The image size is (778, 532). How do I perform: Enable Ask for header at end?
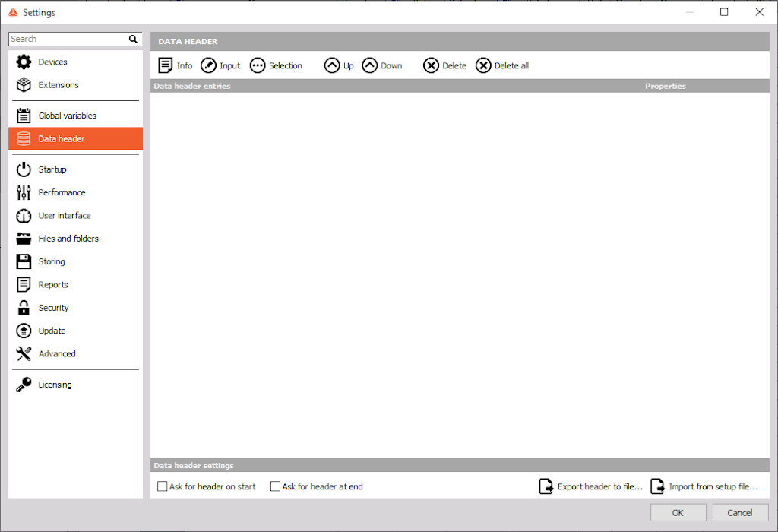275,486
